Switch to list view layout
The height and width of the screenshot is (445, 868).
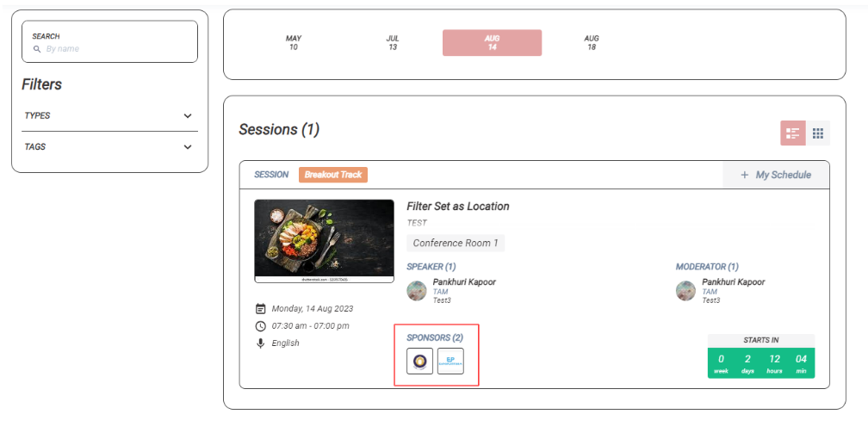[793, 133]
